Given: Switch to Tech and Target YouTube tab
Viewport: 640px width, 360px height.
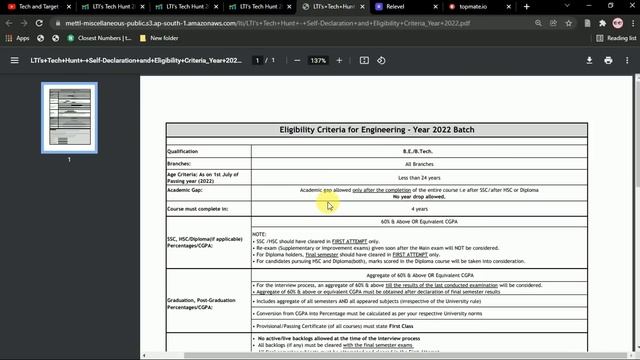Looking at the screenshot, I should click(x=39, y=7).
